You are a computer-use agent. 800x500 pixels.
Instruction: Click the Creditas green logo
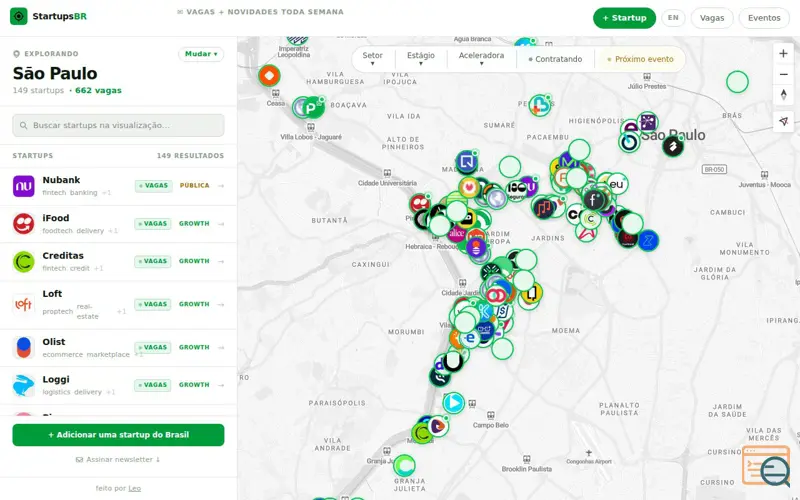pos(23,262)
